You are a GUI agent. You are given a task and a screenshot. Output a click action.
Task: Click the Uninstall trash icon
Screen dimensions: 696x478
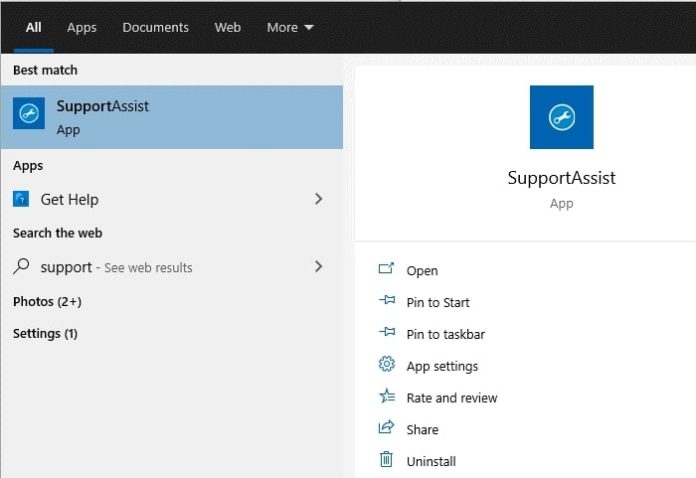386,460
